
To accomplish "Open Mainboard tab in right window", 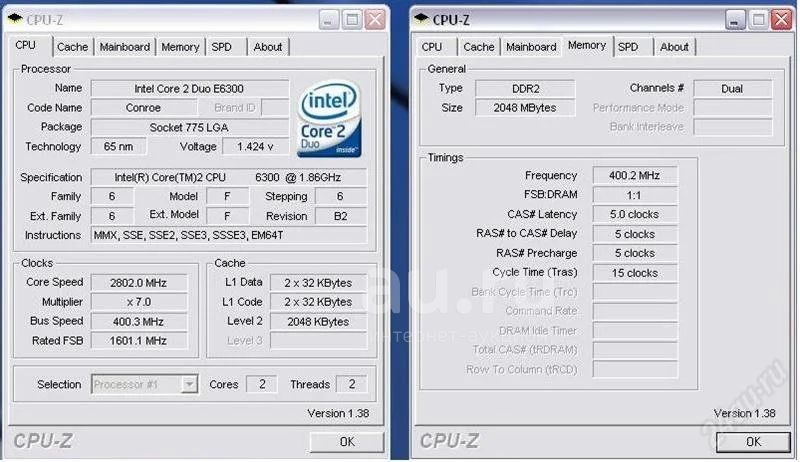I will pos(531,47).
